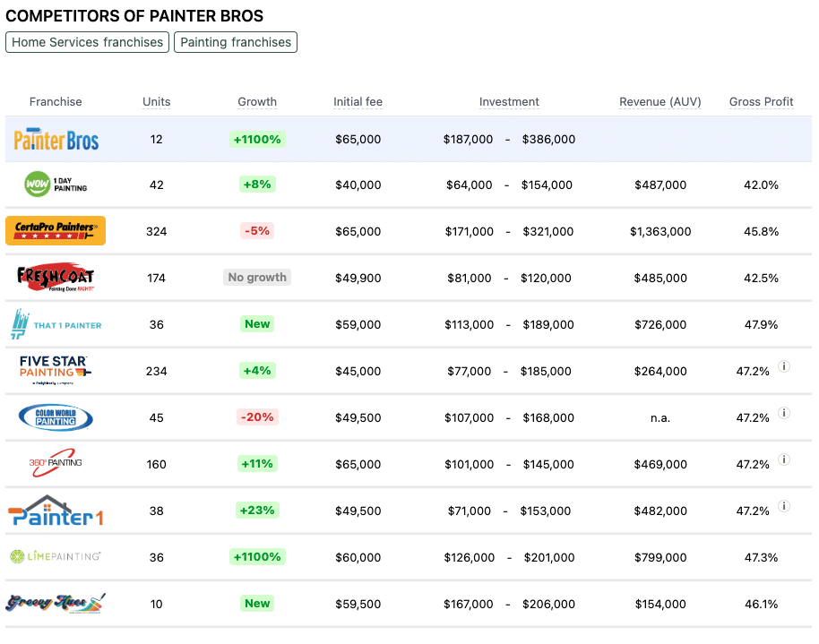Click the +11% growth badge

(257, 463)
